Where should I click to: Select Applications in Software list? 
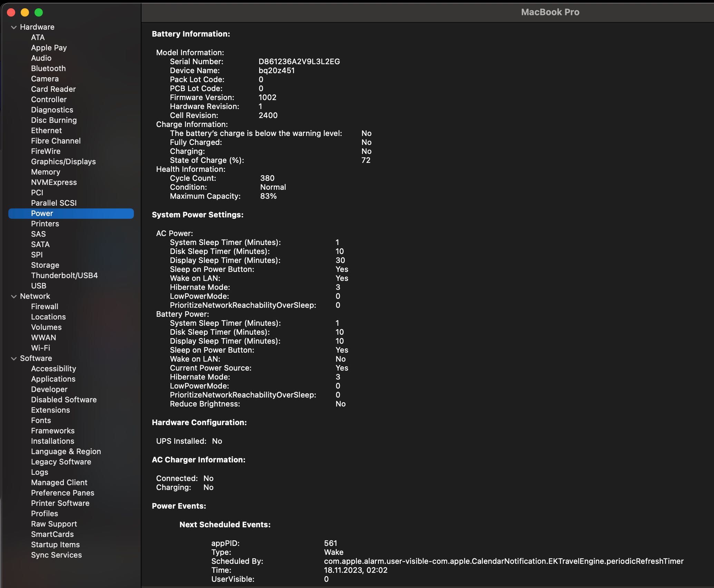[x=53, y=379]
